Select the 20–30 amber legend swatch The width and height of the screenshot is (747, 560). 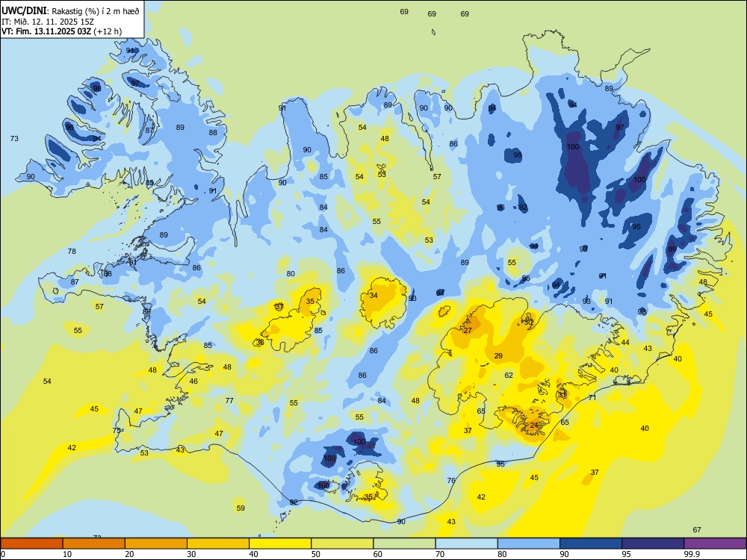click(x=156, y=544)
